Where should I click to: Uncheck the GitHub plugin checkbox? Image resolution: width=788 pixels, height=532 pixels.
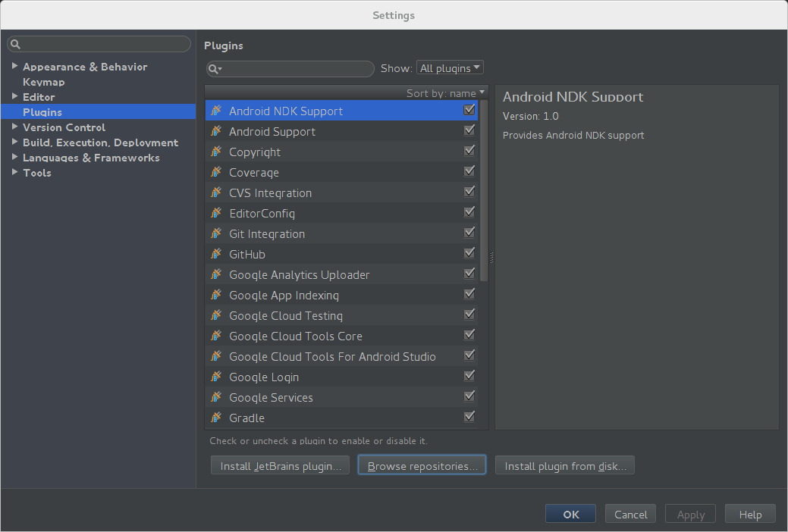[469, 252]
